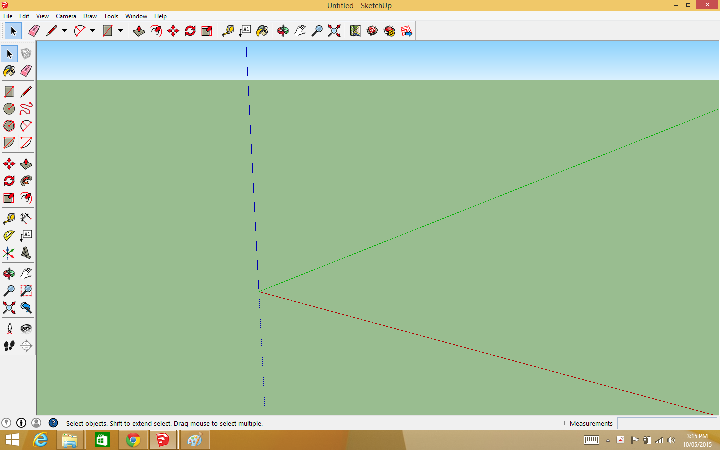Expand the Line tool dropdown arrow
720x450 pixels.
point(64,31)
